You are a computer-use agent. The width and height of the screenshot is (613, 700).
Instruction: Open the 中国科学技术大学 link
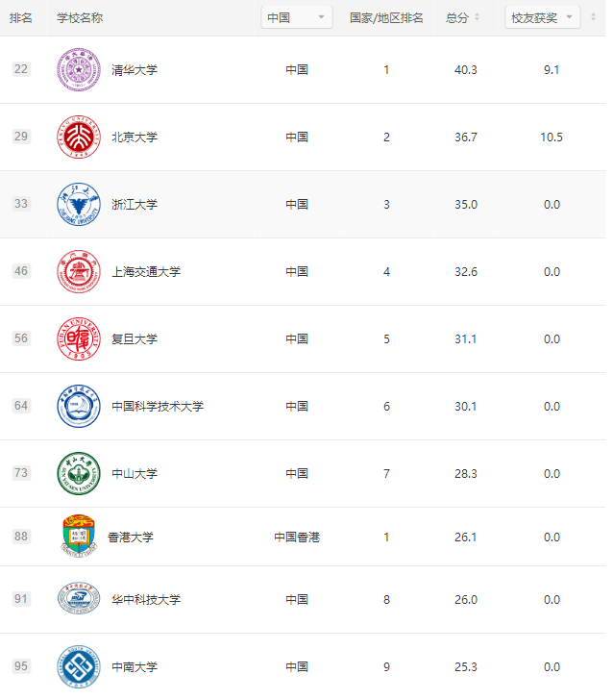(158, 406)
